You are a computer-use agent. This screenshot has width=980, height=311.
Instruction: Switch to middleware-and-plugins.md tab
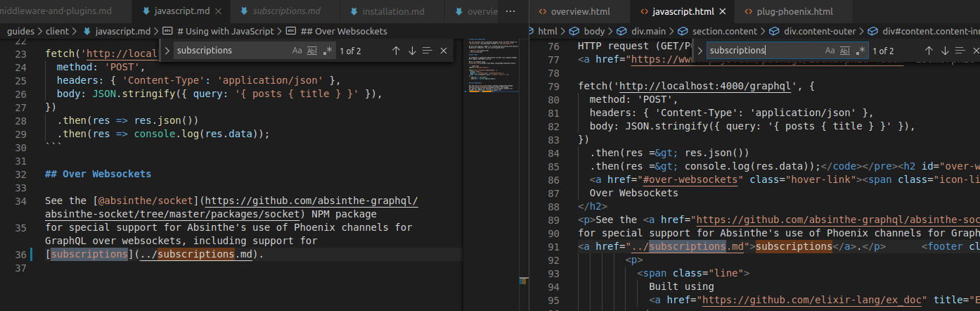click(x=64, y=12)
